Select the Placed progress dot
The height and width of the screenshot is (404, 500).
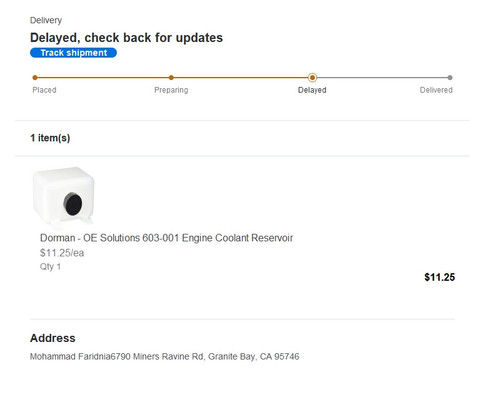tap(35, 78)
